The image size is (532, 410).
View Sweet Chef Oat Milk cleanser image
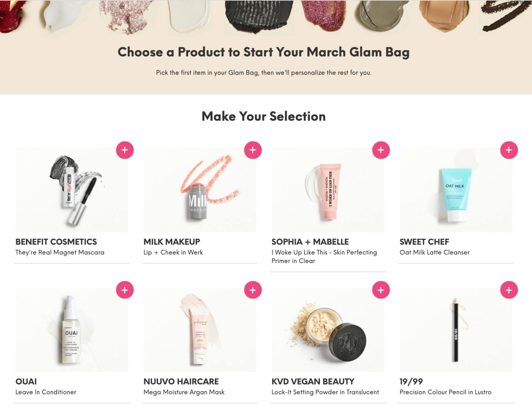tap(456, 190)
